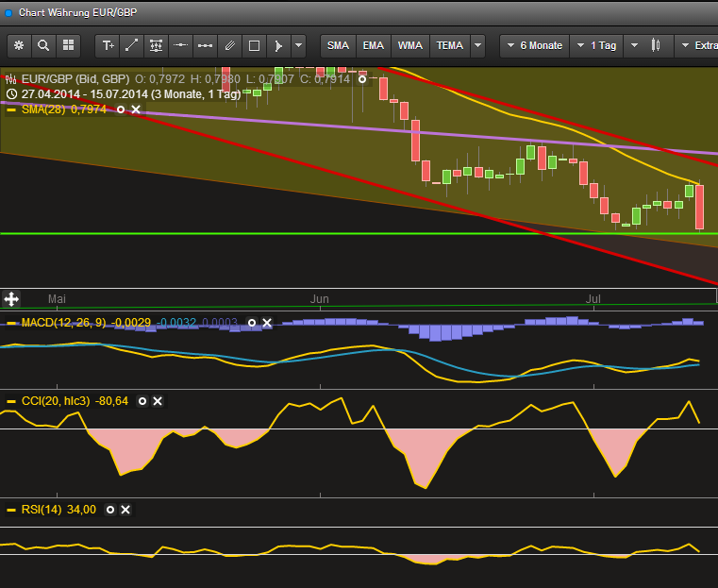
Task: Collapse the RSI(14) indicator with its dash toggle
Action: 11,510
